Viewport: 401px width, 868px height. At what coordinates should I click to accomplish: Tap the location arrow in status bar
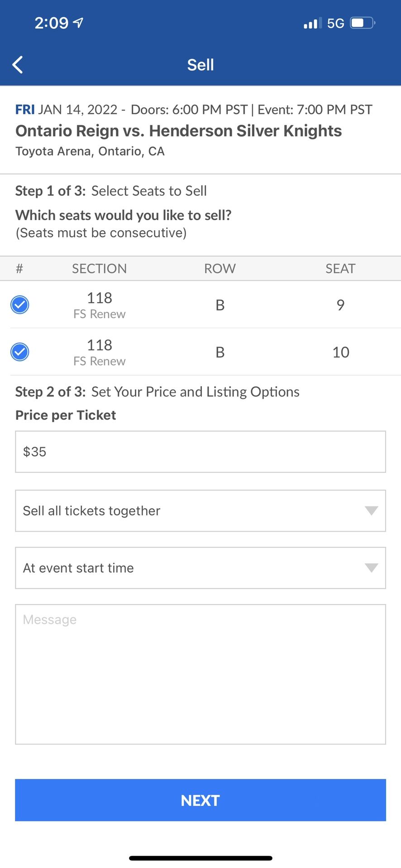(78, 23)
